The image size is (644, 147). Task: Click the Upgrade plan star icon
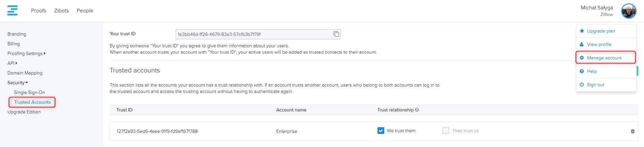[x=582, y=31]
